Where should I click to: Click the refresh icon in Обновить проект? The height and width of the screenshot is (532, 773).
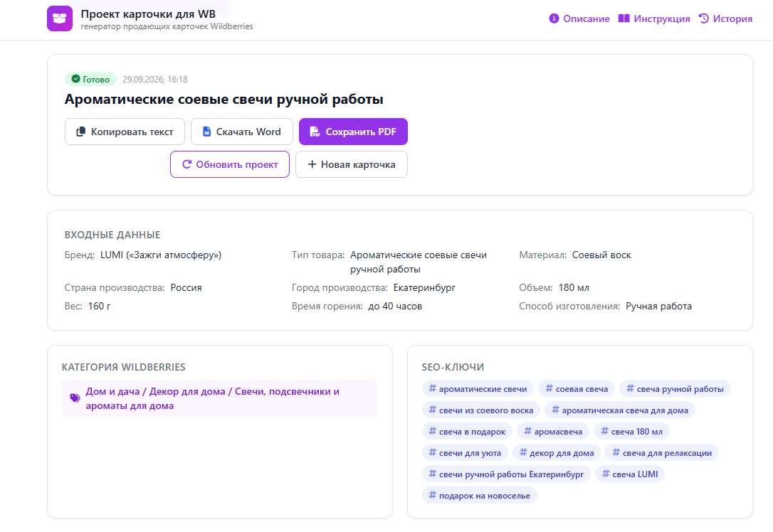point(186,164)
